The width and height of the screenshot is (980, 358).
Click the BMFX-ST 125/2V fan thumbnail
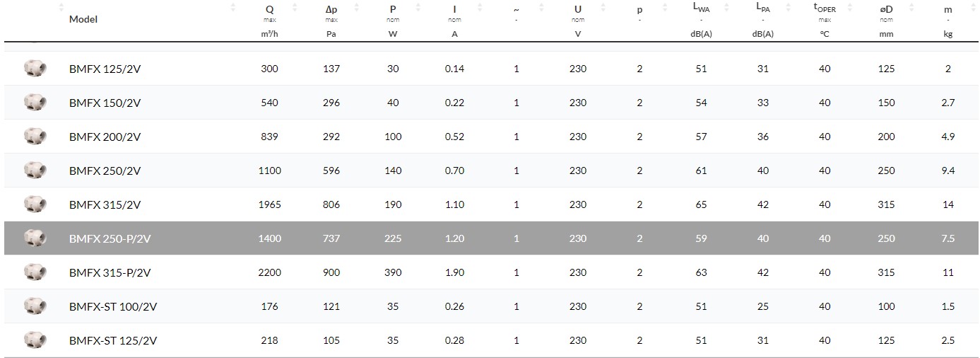[x=35, y=340]
